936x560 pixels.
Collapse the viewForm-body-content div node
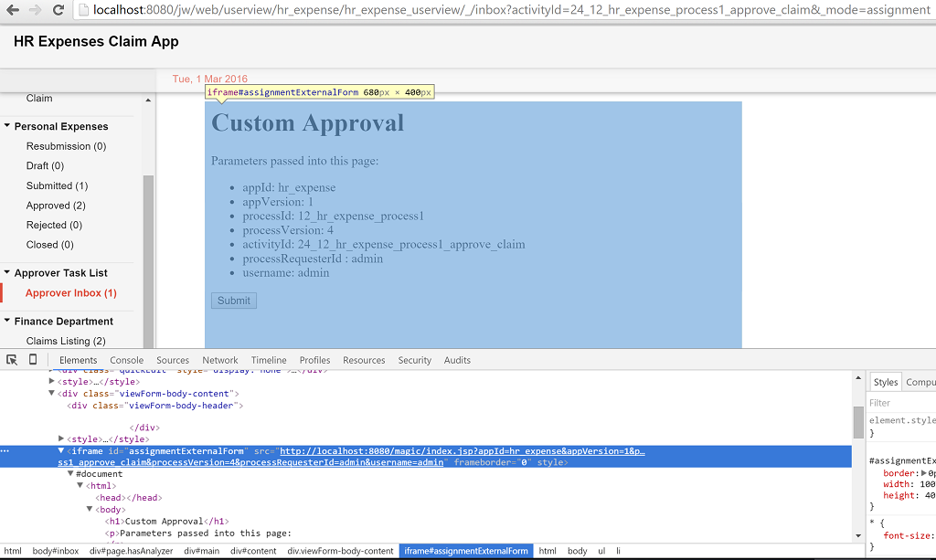[52, 394]
